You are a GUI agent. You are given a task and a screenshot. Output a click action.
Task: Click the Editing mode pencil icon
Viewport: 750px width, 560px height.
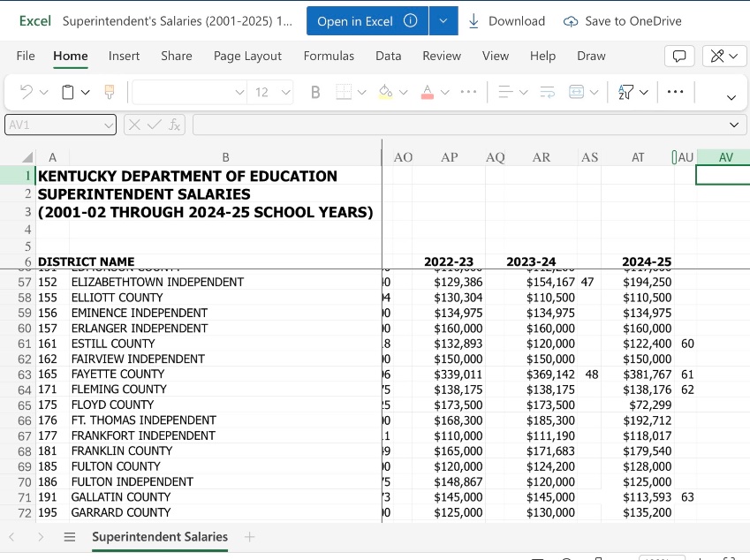pos(717,56)
